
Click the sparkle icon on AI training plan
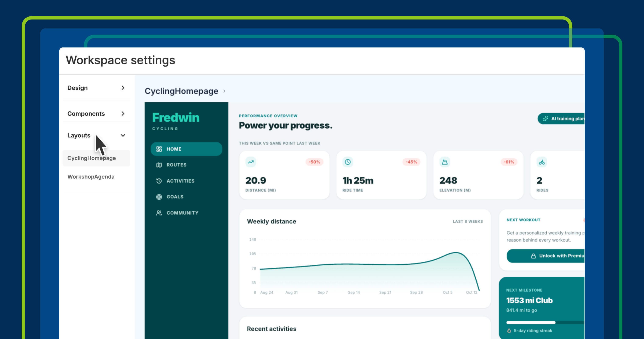[545, 118]
